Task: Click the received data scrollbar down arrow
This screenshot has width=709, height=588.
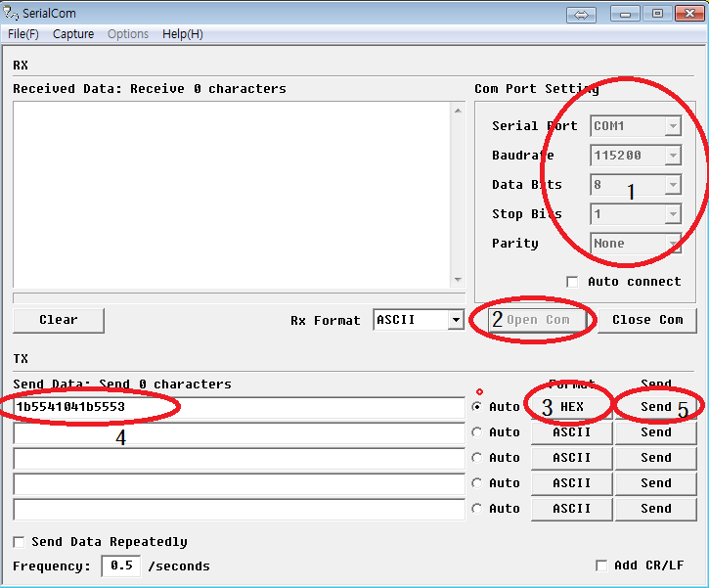Action: (x=459, y=279)
